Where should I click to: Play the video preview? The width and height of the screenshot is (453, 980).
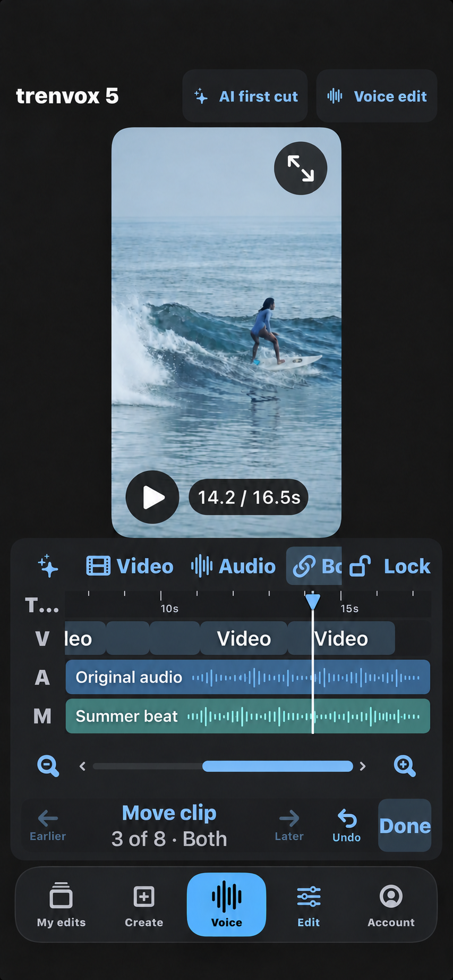[152, 497]
